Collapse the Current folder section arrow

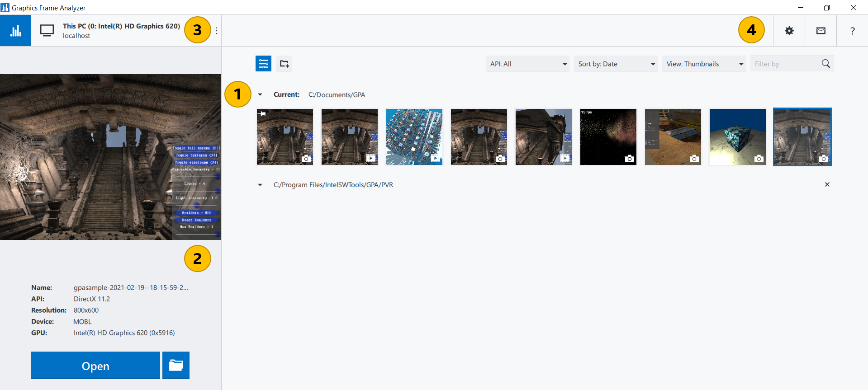coord(260,94)
